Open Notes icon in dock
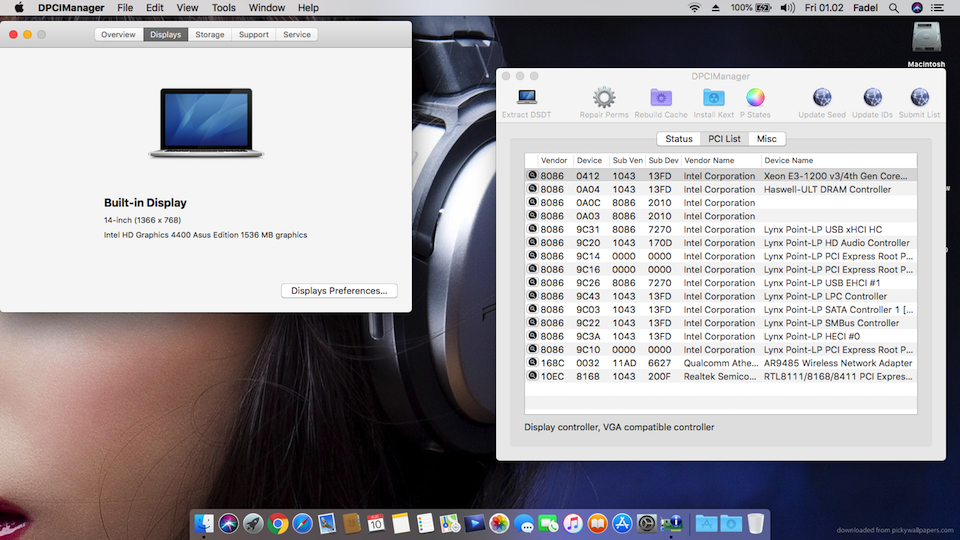The width and height of the screenshot is (960, 540). [400, 523]
